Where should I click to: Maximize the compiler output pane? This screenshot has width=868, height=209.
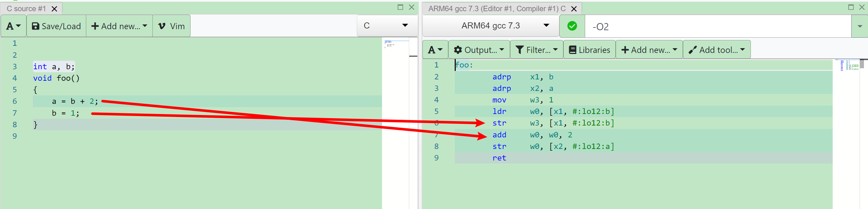coord(851,7)
